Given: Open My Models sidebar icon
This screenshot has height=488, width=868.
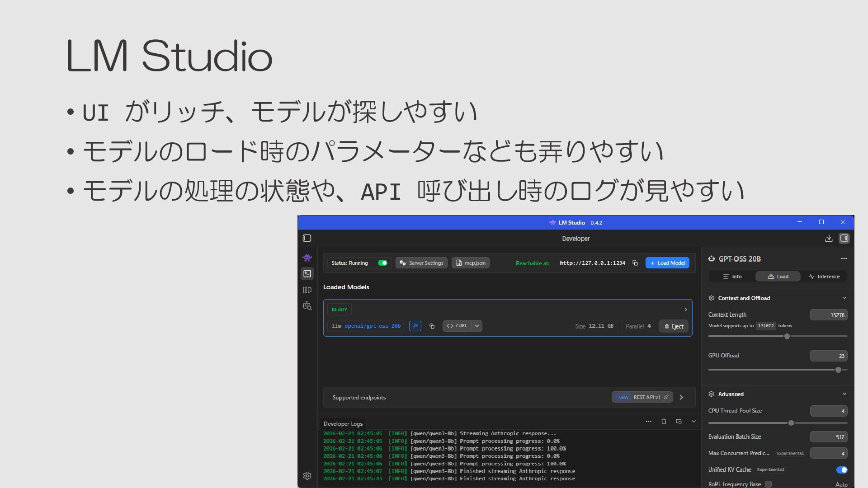Looking at the screenshot, I should coord(307,290).
